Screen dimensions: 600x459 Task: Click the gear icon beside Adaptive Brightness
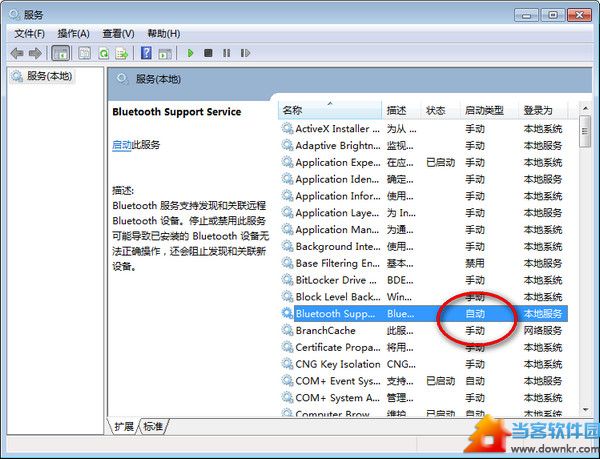coord(287,145)
